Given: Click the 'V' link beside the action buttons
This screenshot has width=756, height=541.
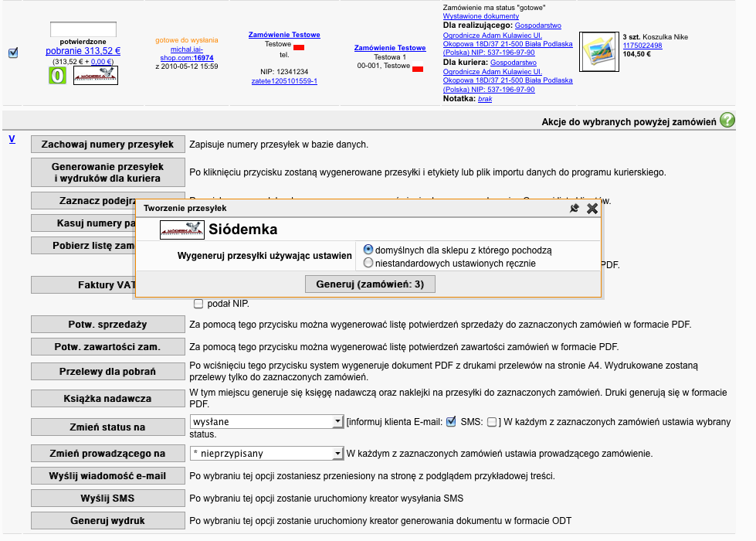Looking at the screenshot, I should coord(12,139).
